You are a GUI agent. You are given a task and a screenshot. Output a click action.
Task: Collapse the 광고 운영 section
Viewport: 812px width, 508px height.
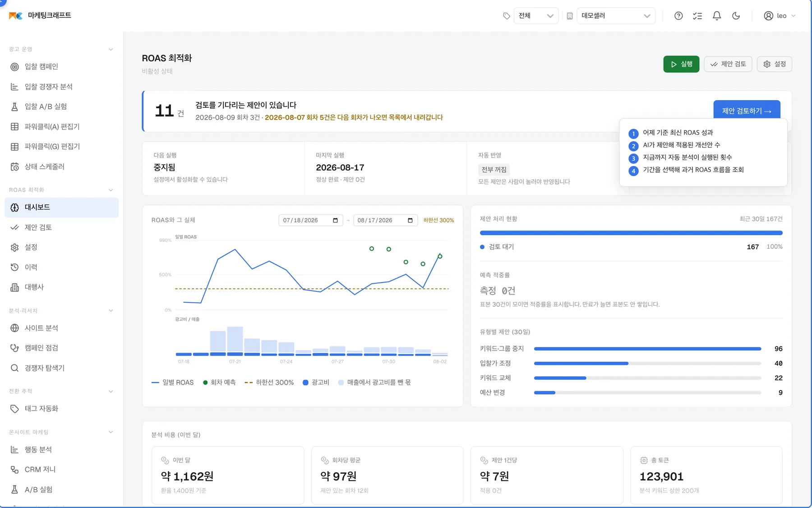tap(111, 49)
